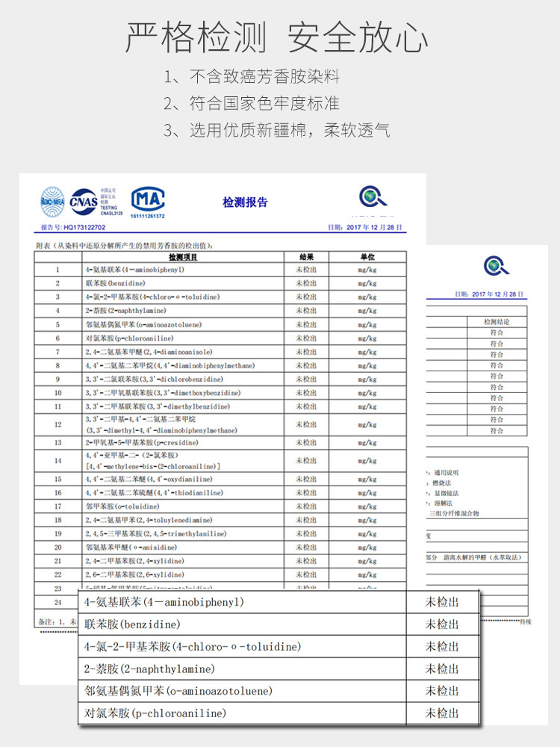Image resolution: width=560 pixels, height=747 pixels.
Task: Click 显微镜法 on the back page
Action: tap(447, 493)
